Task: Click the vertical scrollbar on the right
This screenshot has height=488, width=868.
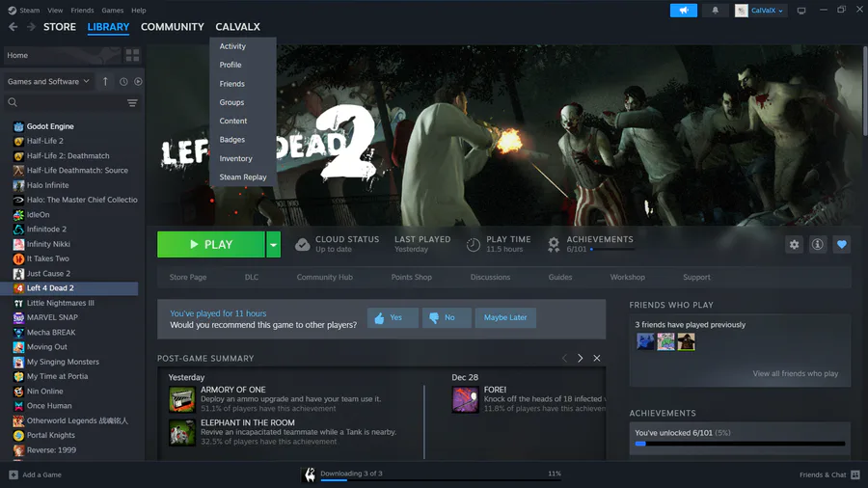Action: (x=865, y=92)
